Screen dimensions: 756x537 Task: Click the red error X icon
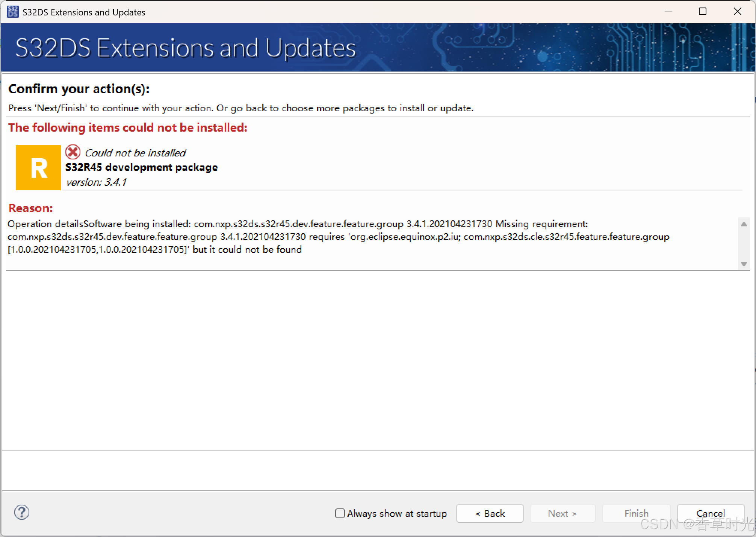click(73, 152)
